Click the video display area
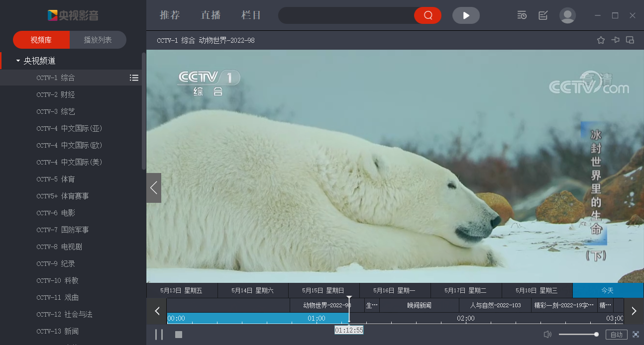The height and width of the screenshot is (345, 644). point(395,166)
